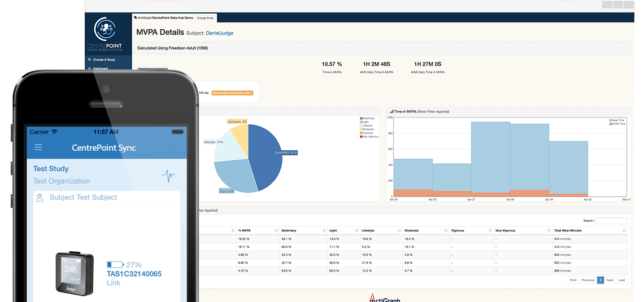Click the tag icon before ActiGraph breadcrumb
644x302 pixels.
(136, 18)
